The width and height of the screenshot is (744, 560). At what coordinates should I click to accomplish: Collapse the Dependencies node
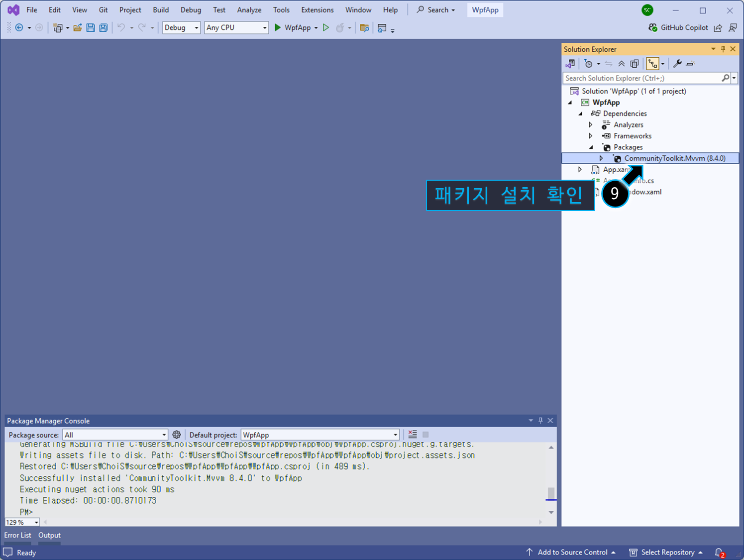581,113
